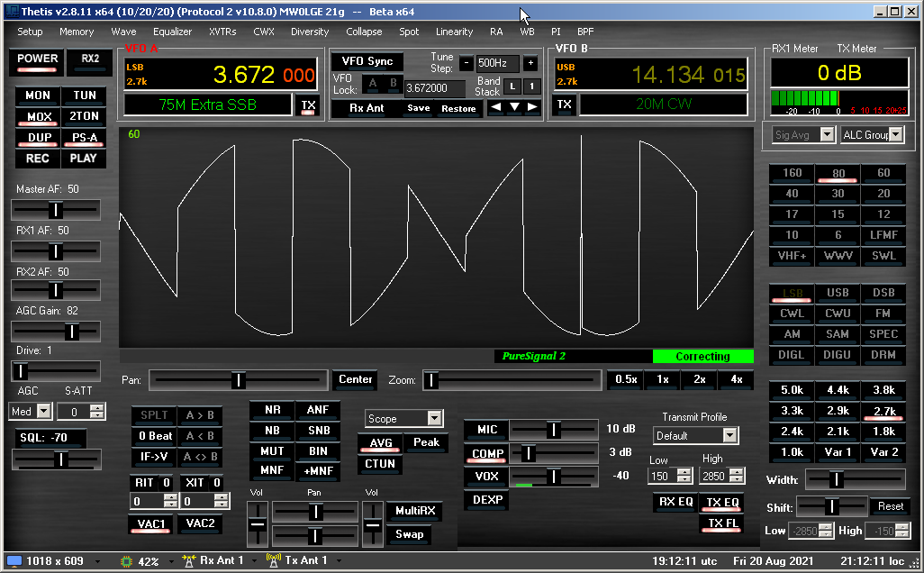Enable the NR noise reduction toggle
This screenshot has width=924, height=573.
(272, 410)
